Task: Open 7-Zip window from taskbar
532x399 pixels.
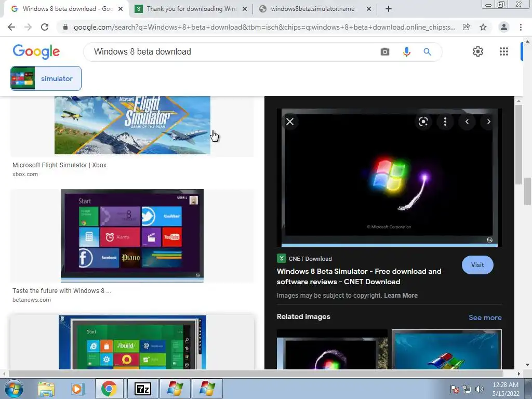Action: pos(142,389)
